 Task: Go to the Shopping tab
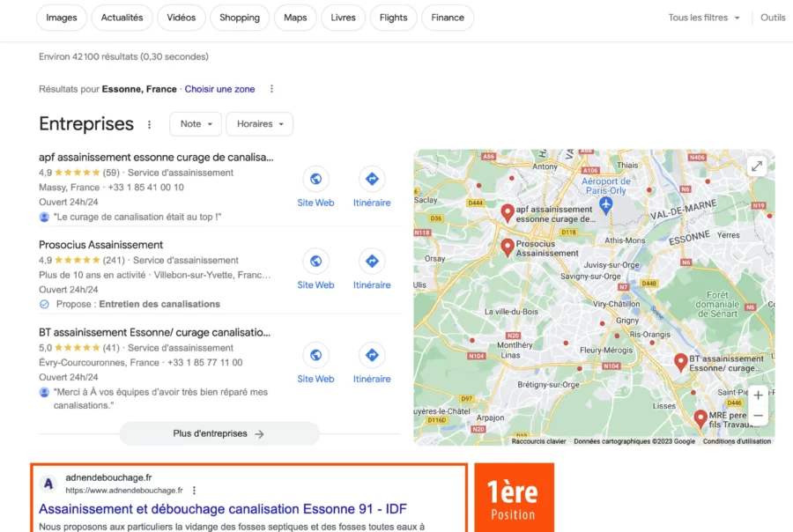click(x=240, y=18)
